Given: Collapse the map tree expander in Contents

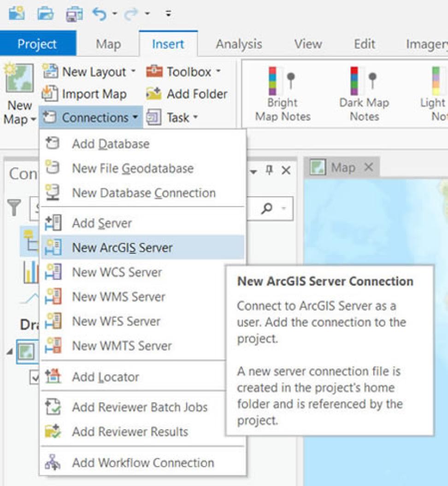Looking at the screenshot, I should click(10, 351).
